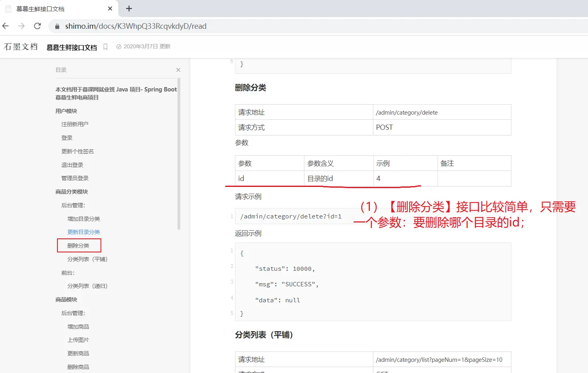Click the /admin/category/delete?id=1 code line
This screenshot has height=373, width=588.
(x=291, y=216)
